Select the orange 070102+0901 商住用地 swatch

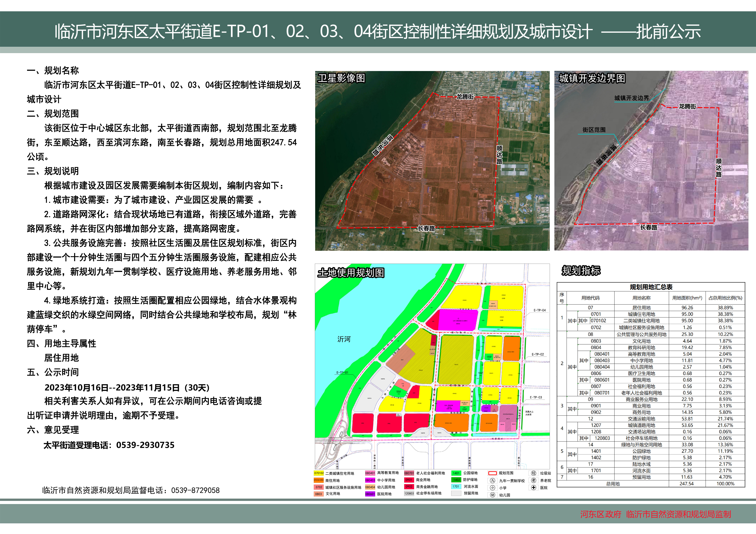(x=319, y=480)
